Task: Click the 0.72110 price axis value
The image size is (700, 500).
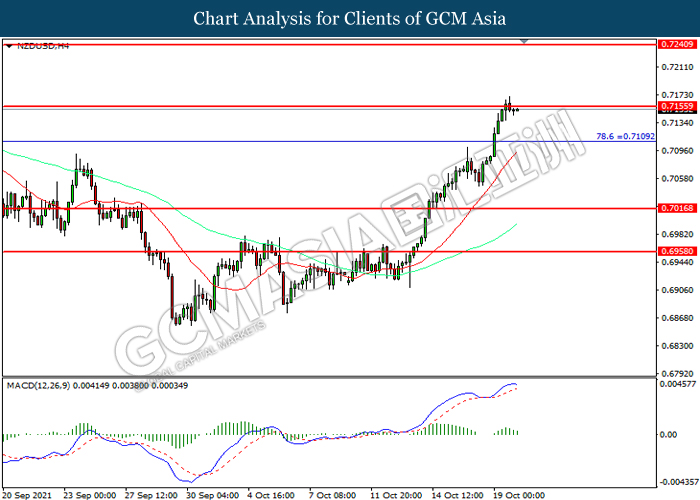Action: tap(677, 67)
